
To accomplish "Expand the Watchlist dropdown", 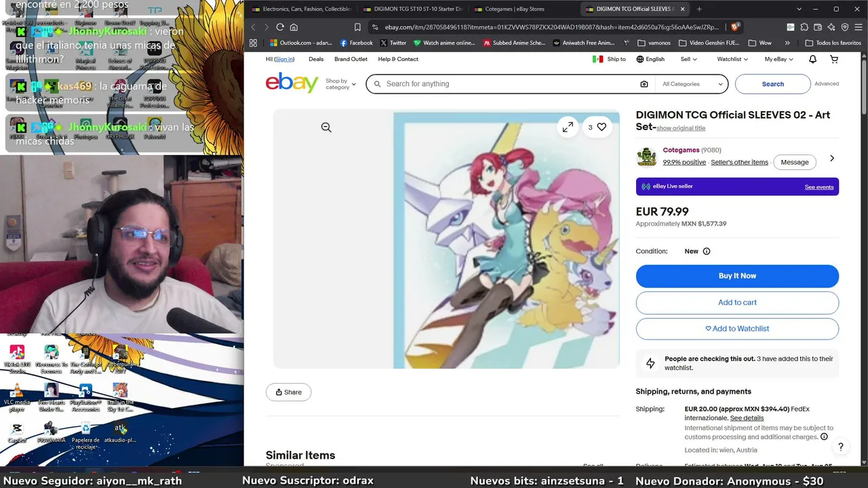I will 732,60.
